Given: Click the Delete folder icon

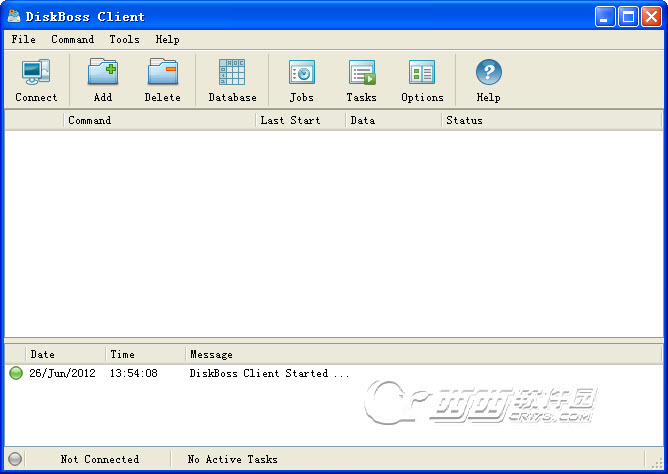Looking at the screenshot, I should 162,73.
